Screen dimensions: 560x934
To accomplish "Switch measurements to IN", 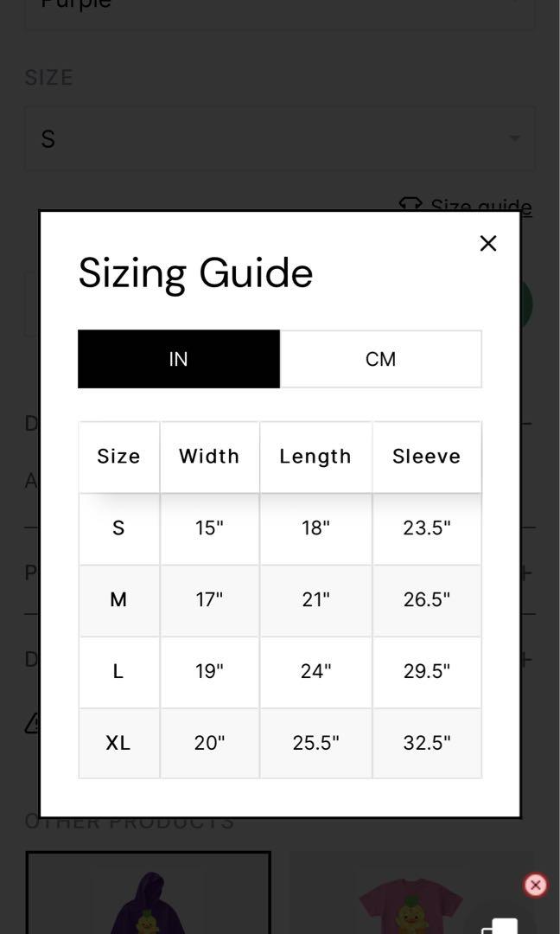I will coord(179,359).
